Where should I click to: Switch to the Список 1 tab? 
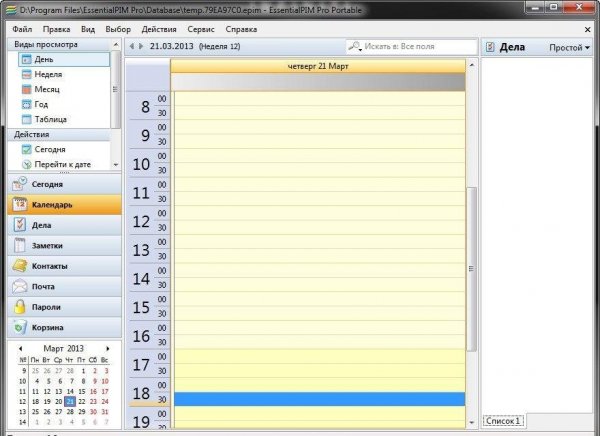pyautogui.click(x=504, y=421)
